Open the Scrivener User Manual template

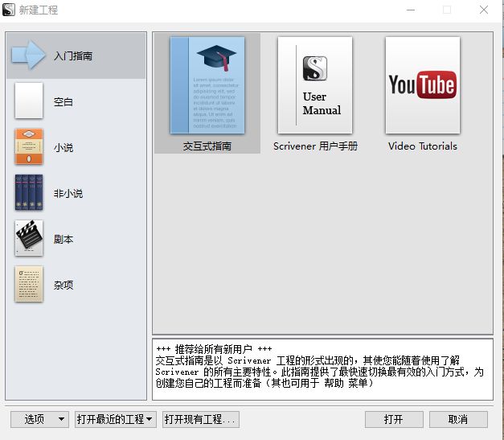point(315,85)
